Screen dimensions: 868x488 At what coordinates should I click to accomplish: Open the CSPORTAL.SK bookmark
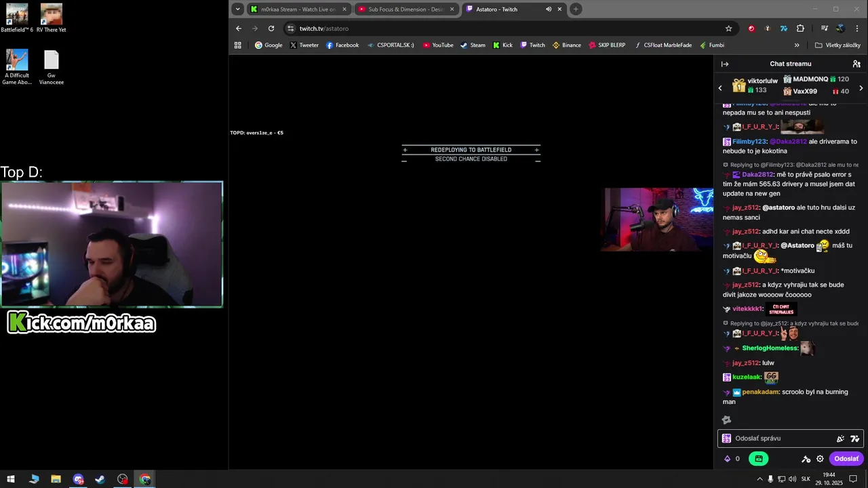(x=391, y=45)
